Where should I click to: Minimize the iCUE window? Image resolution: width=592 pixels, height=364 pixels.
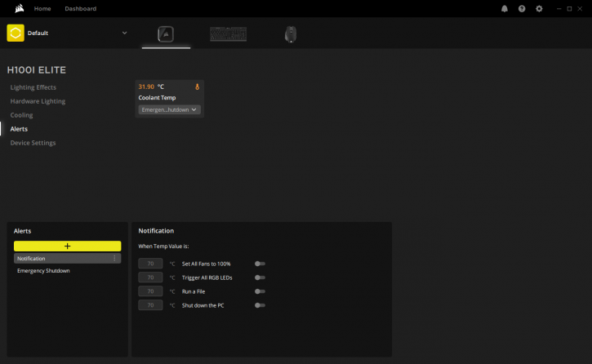point(559,9)
